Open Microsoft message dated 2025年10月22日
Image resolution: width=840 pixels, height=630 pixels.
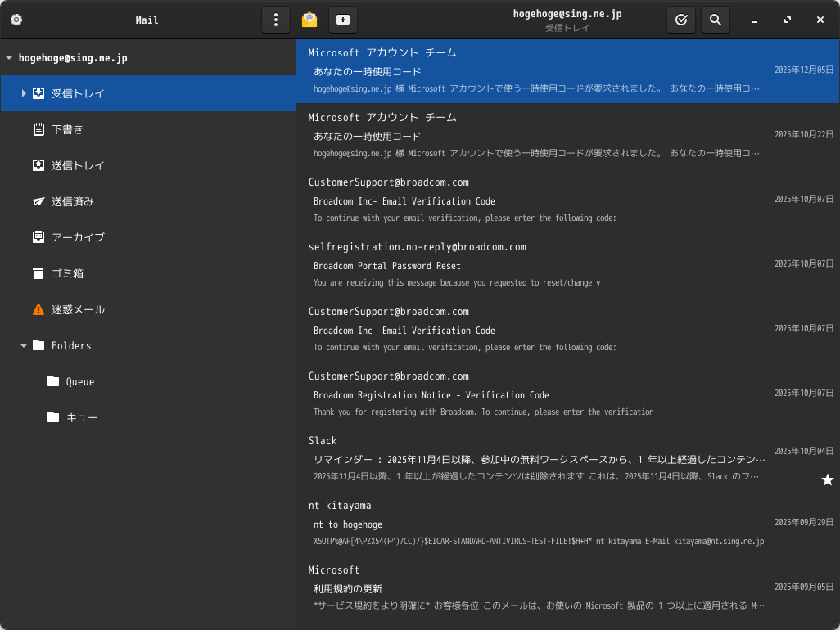click(568, 136)
